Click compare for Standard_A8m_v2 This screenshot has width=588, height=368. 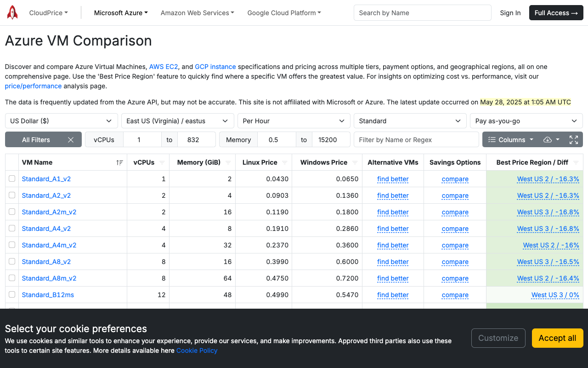[x=455, y=278]
